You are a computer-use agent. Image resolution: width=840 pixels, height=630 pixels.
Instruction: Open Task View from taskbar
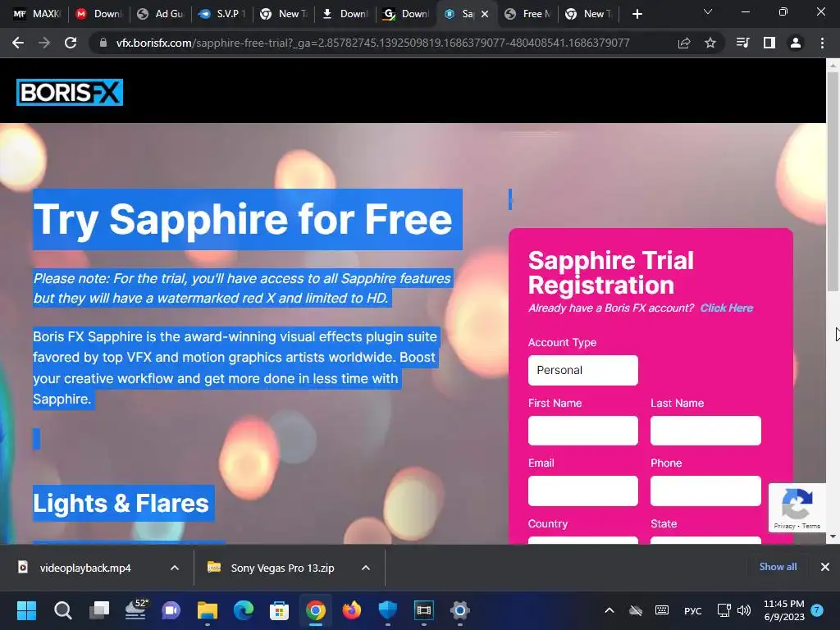coord(99,610)
